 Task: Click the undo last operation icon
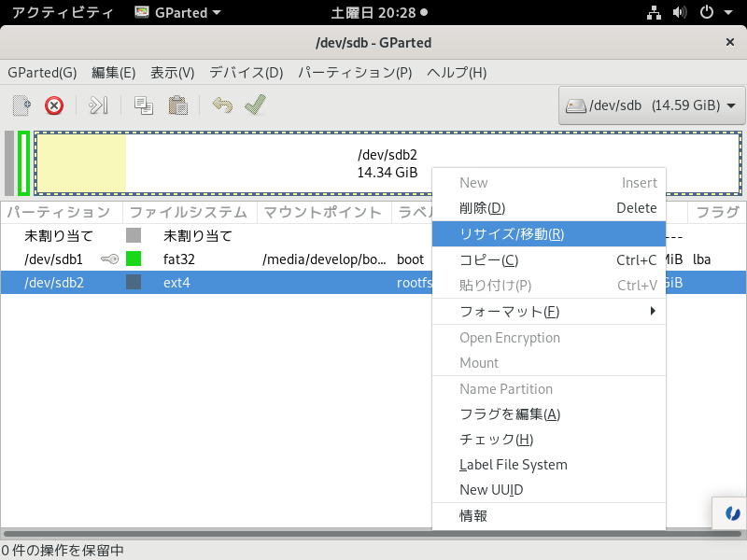222,105
